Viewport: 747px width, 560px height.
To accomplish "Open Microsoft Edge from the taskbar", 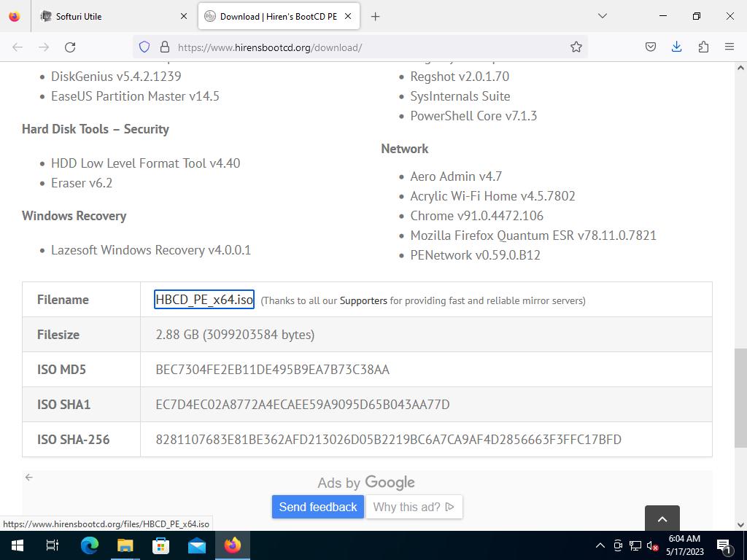I will pyautogui.click(x=89, y=545).
